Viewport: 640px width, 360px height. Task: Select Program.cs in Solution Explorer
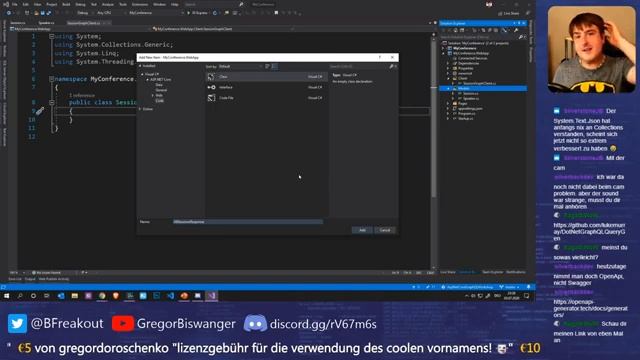(466, 114)
